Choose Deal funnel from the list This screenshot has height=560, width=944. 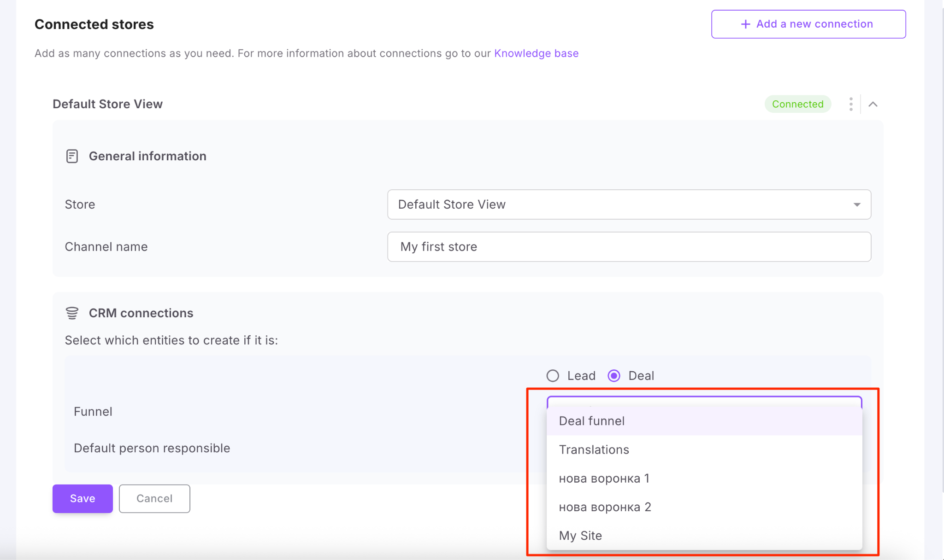592,421
